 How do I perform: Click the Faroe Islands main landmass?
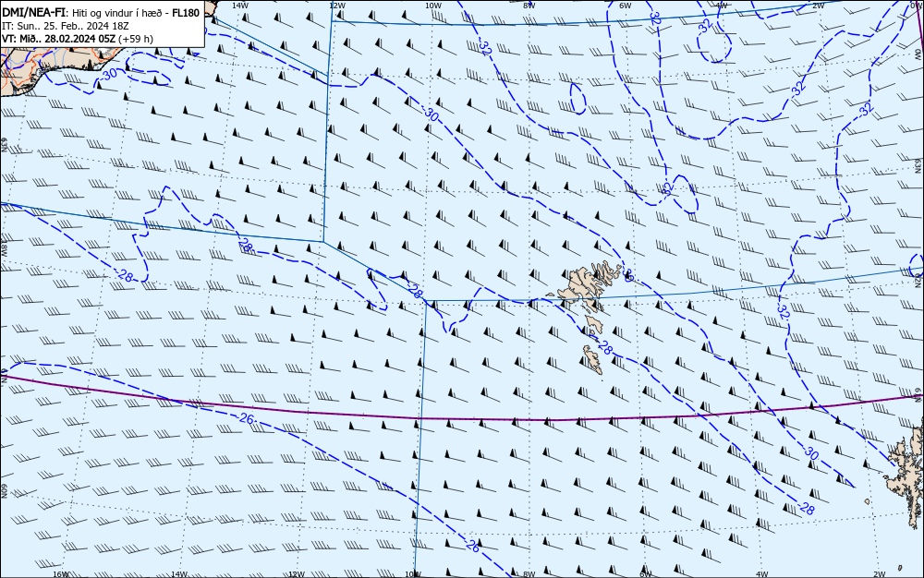click(583, 288)
